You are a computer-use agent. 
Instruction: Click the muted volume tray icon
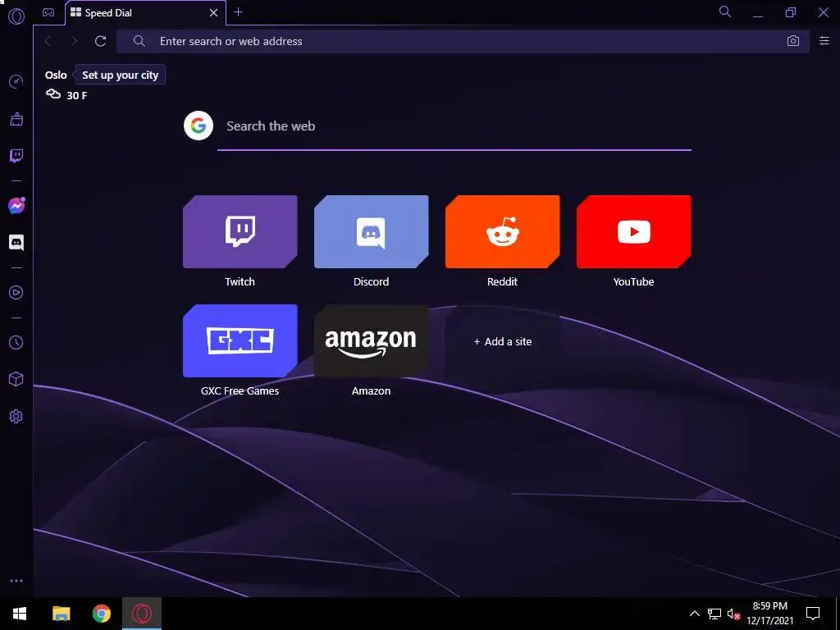[x=733, y=614]
